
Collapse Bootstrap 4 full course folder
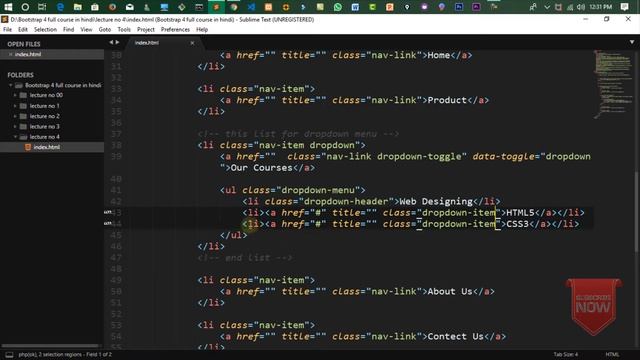[11, 85]
